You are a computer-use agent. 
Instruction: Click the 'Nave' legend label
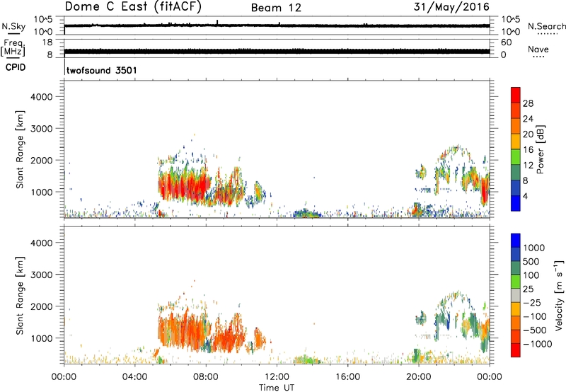538,49
